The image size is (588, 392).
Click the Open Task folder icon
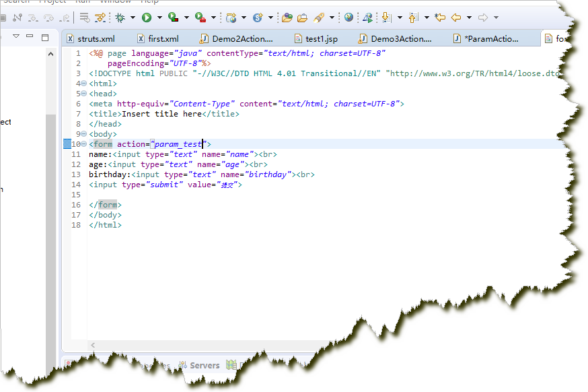[302, 18]
